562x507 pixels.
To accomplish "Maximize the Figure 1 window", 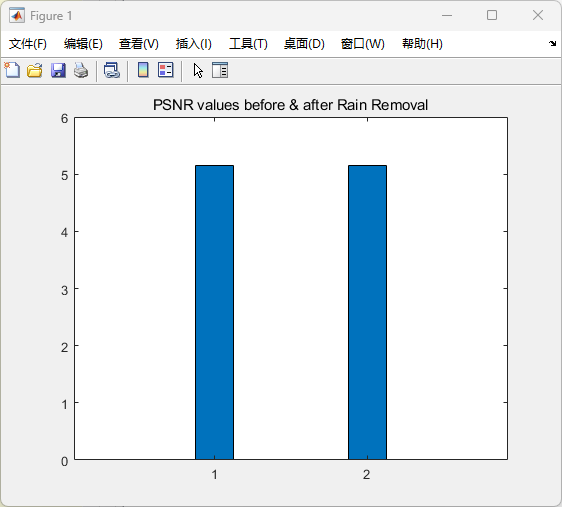I will 492,15.
